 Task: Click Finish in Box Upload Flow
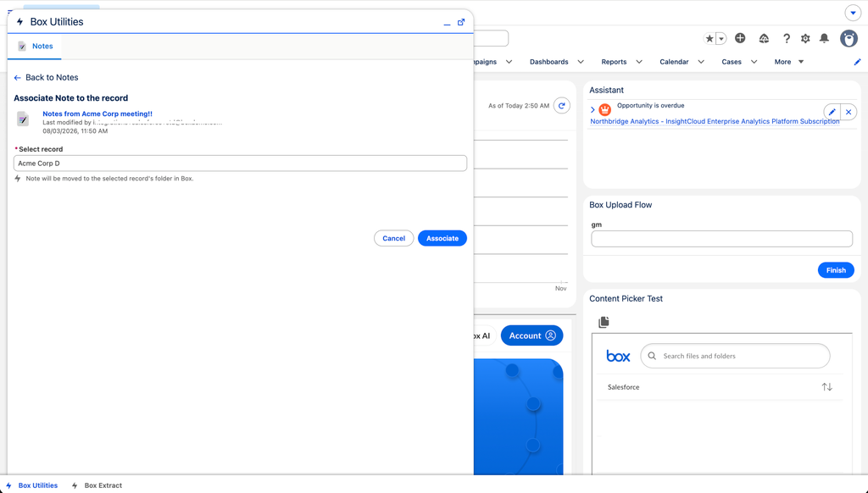(x=835, y=270)
